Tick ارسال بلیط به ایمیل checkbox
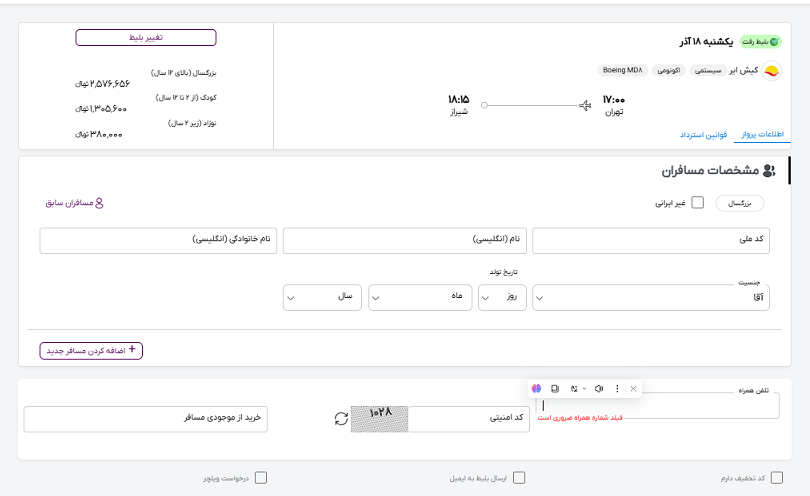Viewport: 810px width, 496px height. (x=519, y=477)
